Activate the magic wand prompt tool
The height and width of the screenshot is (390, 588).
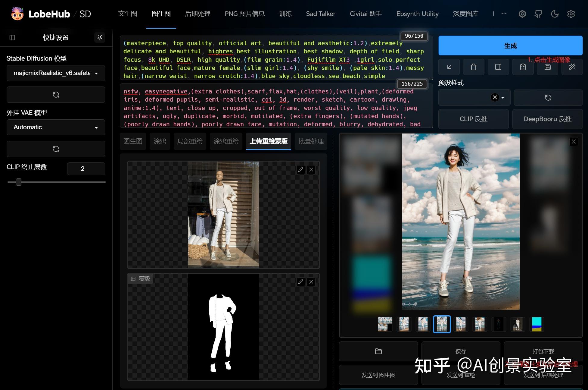point(572,67)
